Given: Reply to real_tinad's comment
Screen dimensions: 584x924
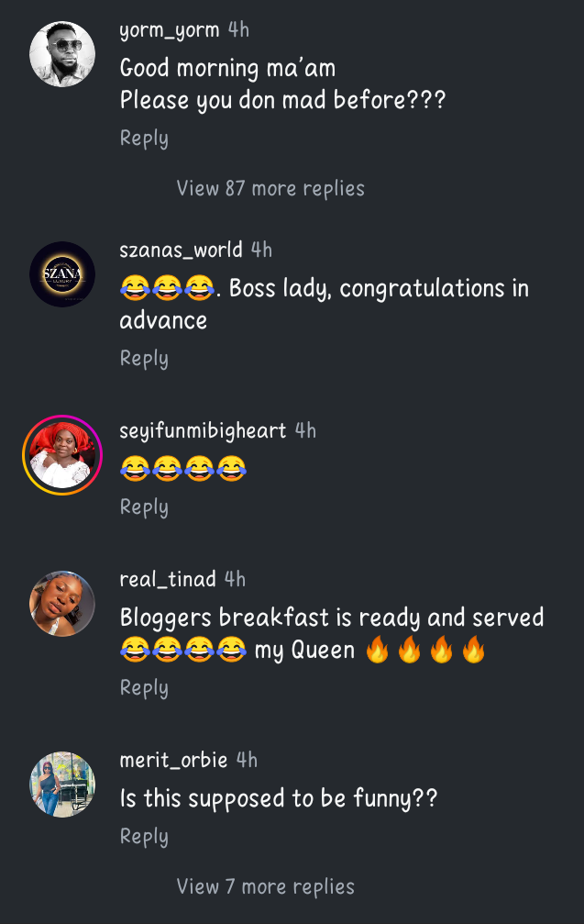Looking at the screenshot, I should point(144,688).
